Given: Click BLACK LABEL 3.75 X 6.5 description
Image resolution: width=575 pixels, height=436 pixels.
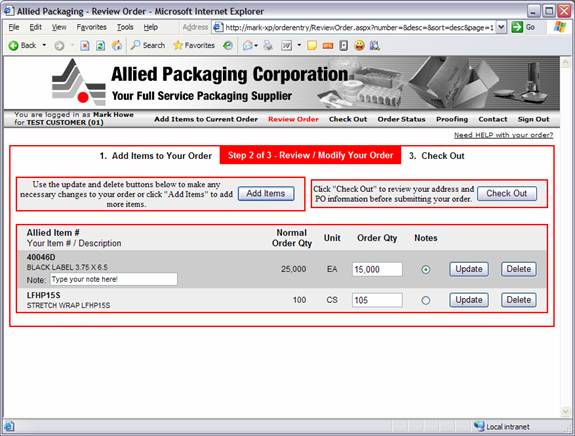Looking at the screenshot, I should 67,267.
